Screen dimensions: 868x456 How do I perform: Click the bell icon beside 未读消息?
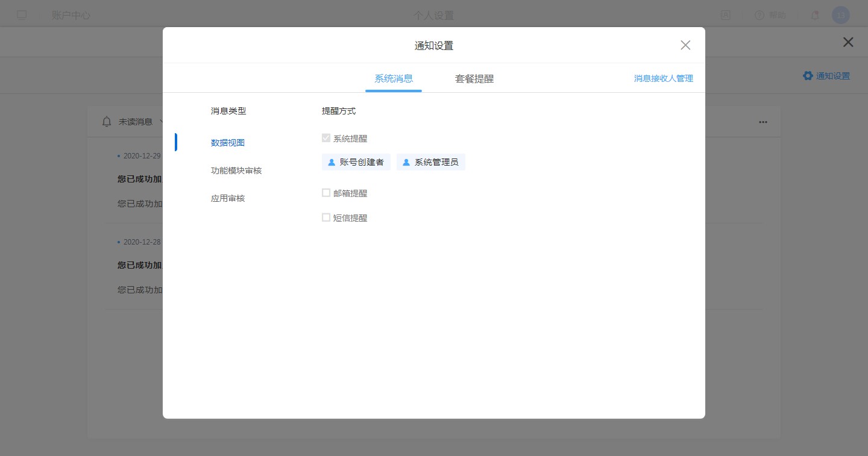point(107,122)
